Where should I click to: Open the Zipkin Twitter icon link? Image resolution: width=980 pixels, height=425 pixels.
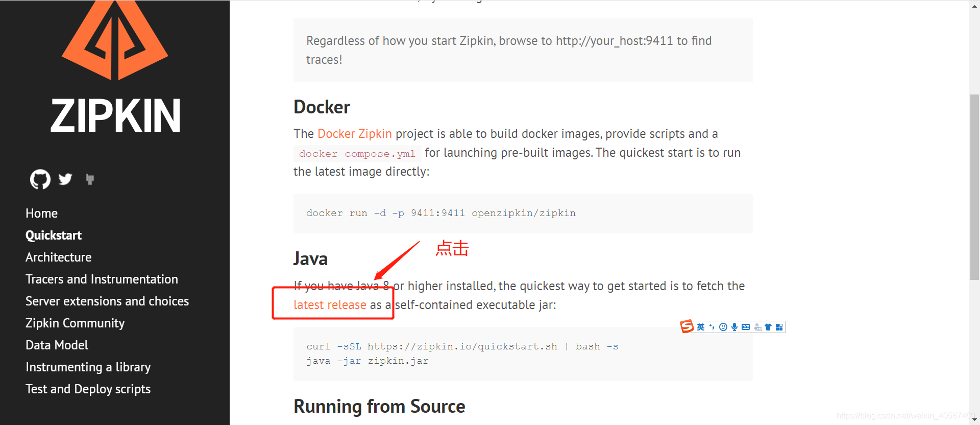[x=65, y=179]
